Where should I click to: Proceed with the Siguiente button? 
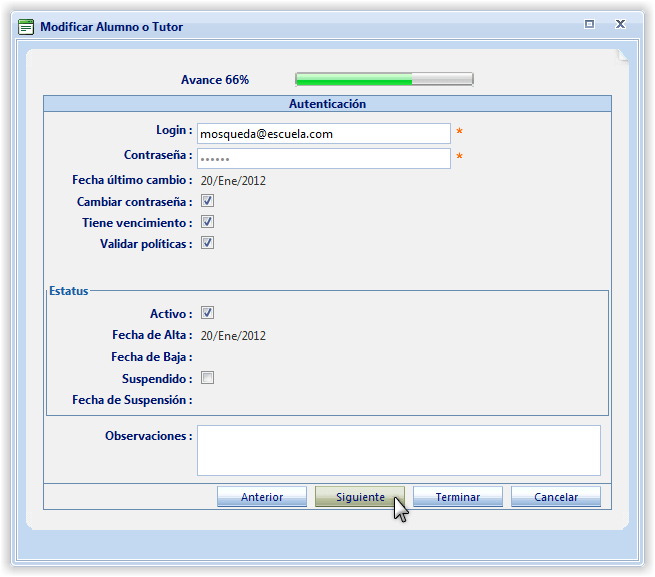coord(360,497)
